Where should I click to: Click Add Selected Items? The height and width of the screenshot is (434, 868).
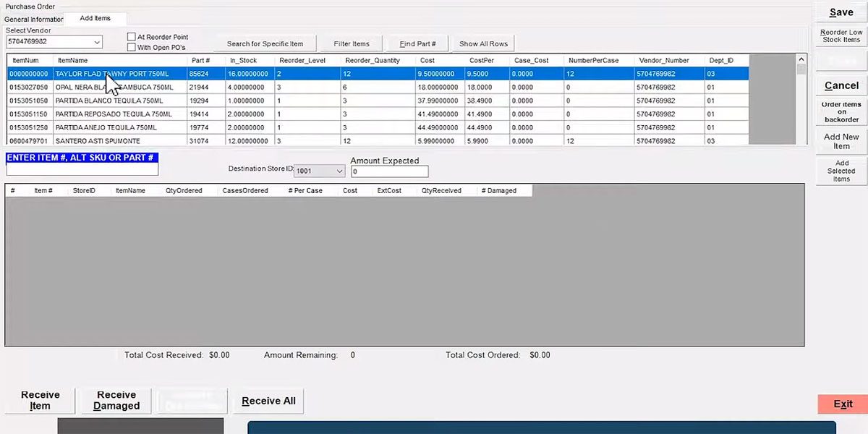coord(840,170)
